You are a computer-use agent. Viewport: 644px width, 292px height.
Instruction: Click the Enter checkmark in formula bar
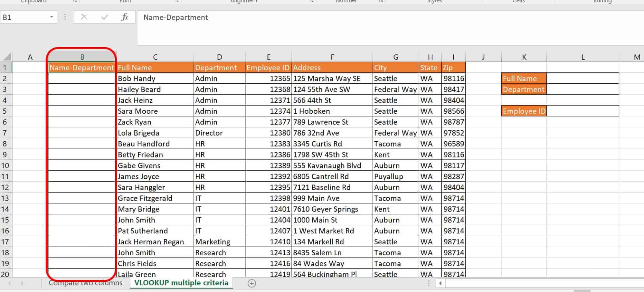tap(105, 17)
